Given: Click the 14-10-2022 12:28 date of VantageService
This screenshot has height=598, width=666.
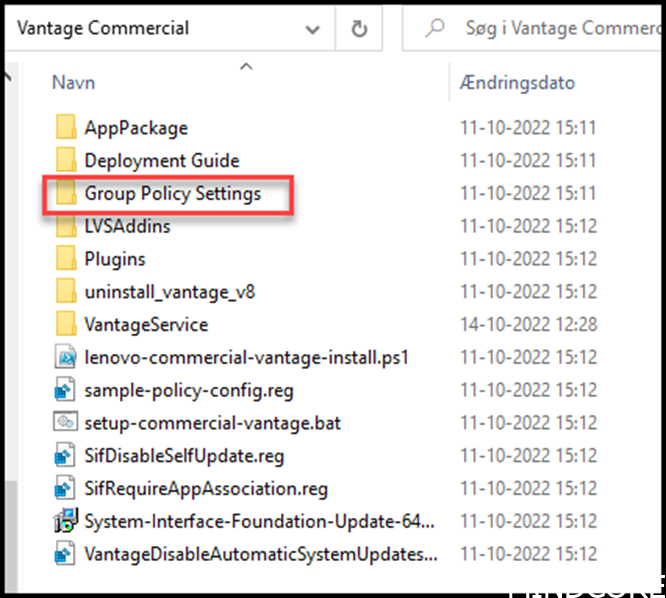Looking at the screenshot, I should (x=528, y=324).
